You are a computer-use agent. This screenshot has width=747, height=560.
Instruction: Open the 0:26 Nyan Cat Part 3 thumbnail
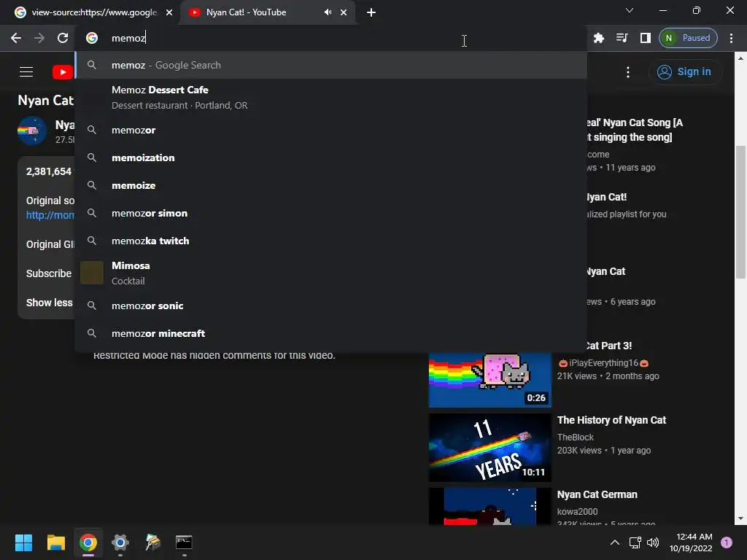coord(489,379)
